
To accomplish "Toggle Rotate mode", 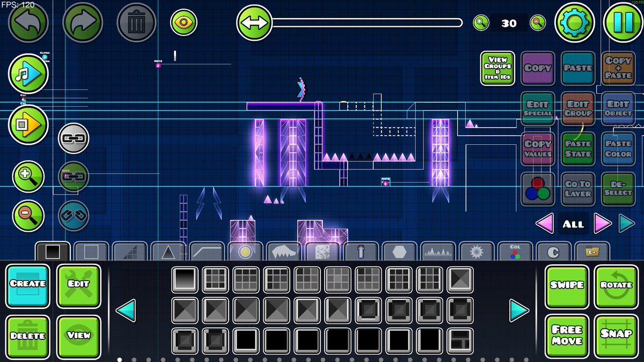I will (x=617, y=287).
